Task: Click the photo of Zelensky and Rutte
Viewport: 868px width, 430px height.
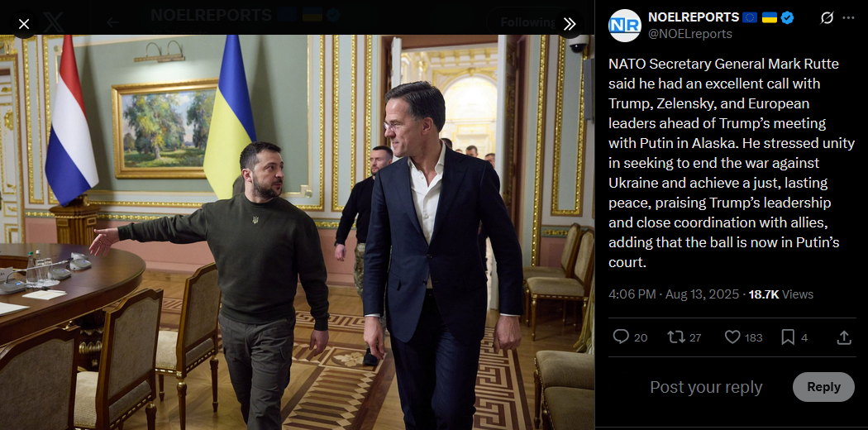Action: [298, 232]
